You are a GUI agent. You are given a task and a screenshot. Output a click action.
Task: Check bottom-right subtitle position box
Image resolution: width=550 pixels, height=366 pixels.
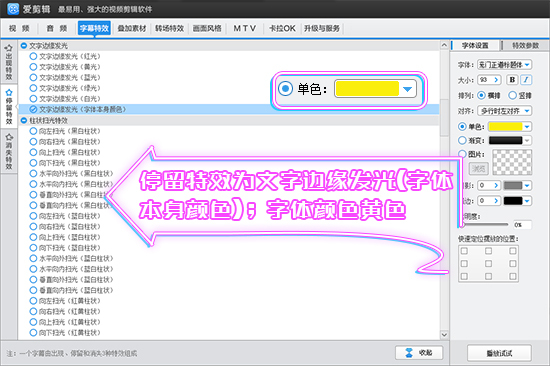coord(512,276)
